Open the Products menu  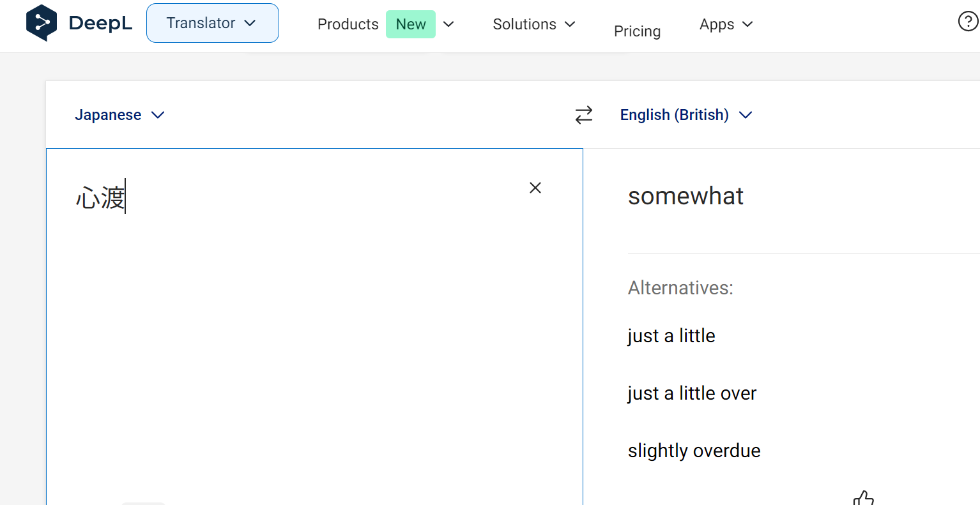point(348,24)
